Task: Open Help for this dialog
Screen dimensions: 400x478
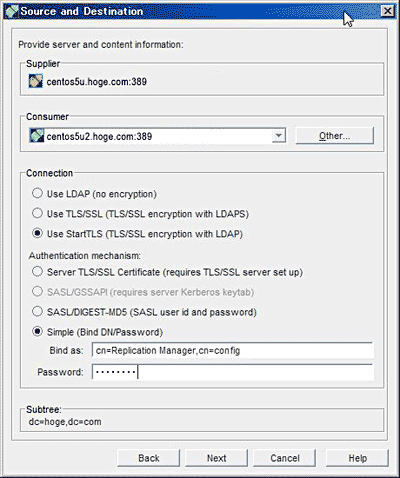Action: pyautogui.click(x=357, y=458)
